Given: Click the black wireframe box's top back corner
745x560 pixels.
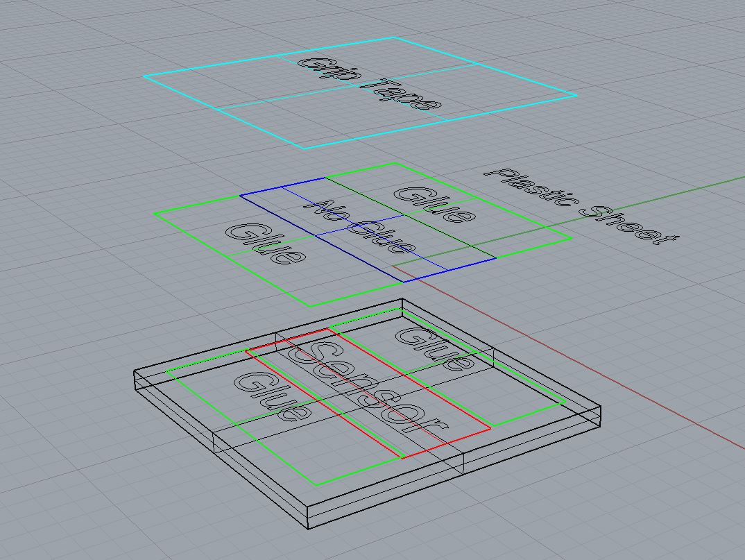Looking at the screenshot, I should [x=402, y=300].
